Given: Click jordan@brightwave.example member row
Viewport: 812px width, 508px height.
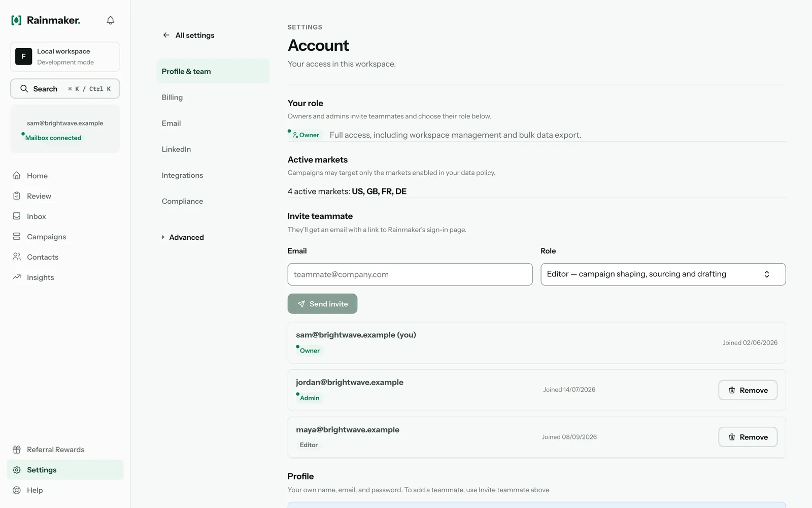Looking at the screenshot, I should click(536, 390).
